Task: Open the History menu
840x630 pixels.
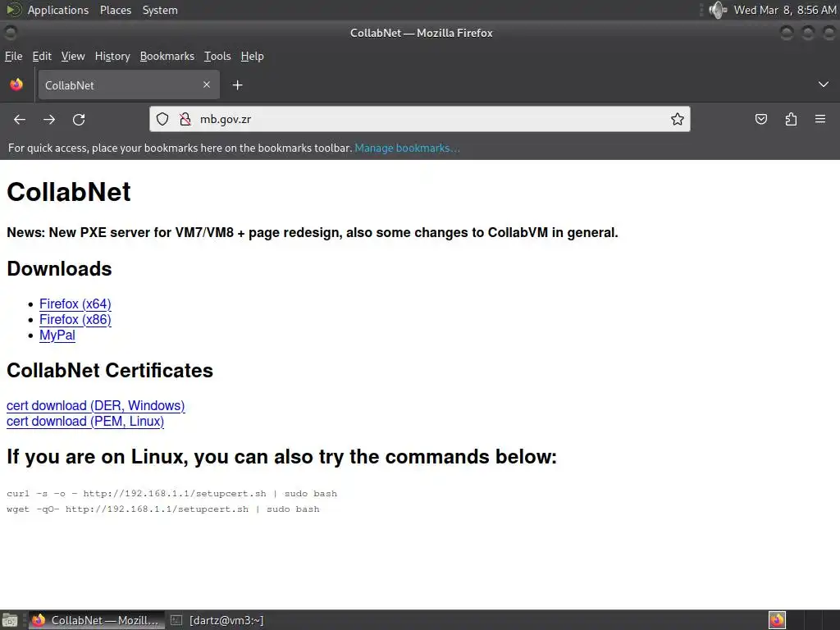Action: pyautogui.click(x=112, y=57)
